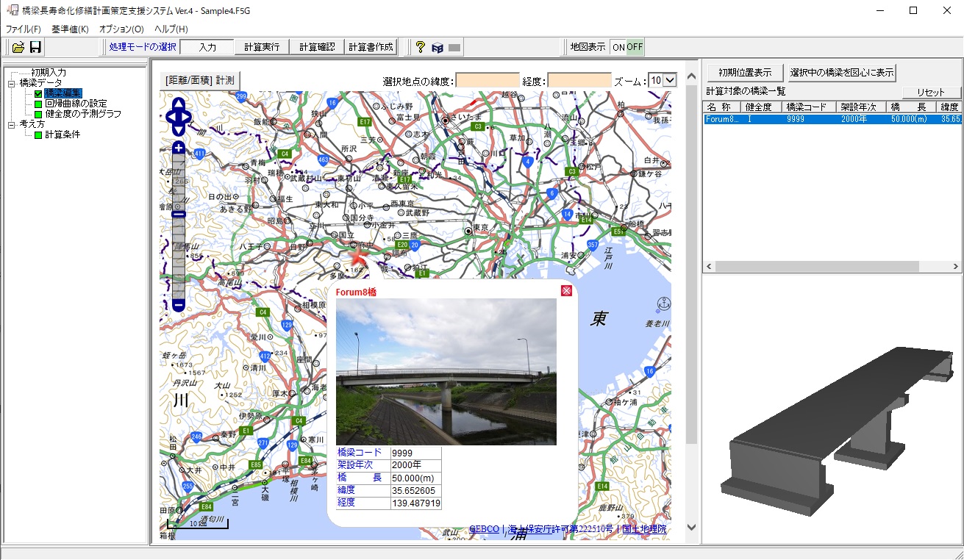Click the 3D box icon in toolbar
The image size is (964, 560).
click(438, 48)
